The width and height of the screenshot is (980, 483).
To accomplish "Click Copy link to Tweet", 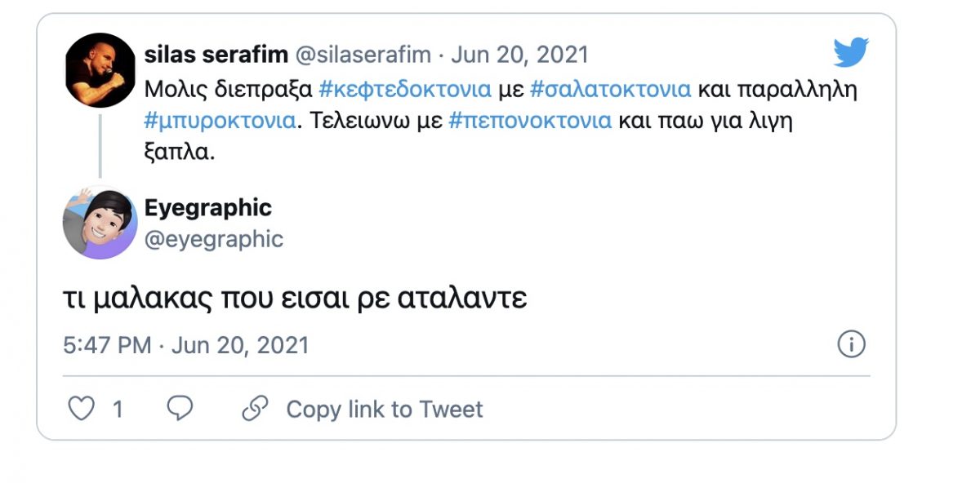I will (384, 409).
